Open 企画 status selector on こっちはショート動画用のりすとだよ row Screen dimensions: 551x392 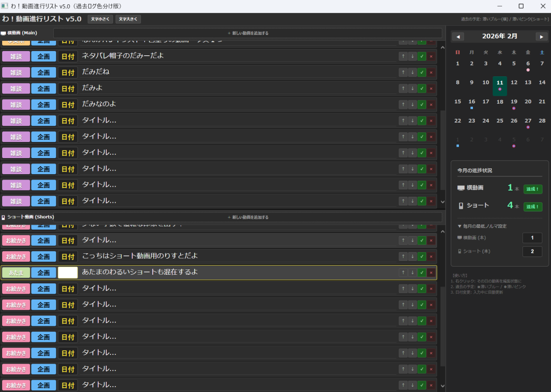tap(44, 256)
